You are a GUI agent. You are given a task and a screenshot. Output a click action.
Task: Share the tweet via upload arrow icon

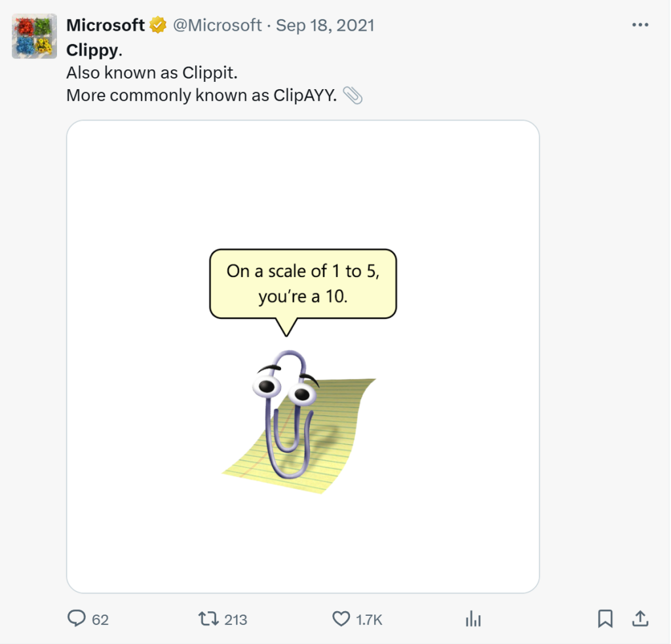[640, 618]
